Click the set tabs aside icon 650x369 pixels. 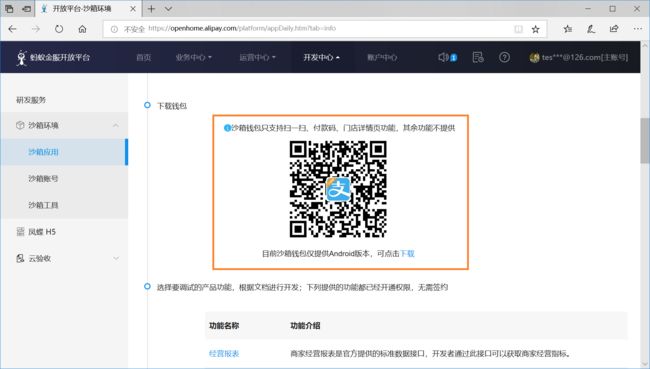[x=27, y=9]
